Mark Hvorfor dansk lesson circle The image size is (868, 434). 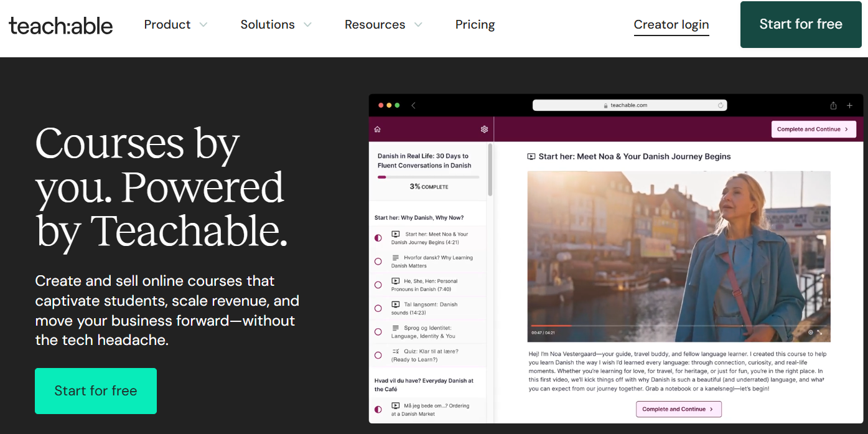(378, 262)
